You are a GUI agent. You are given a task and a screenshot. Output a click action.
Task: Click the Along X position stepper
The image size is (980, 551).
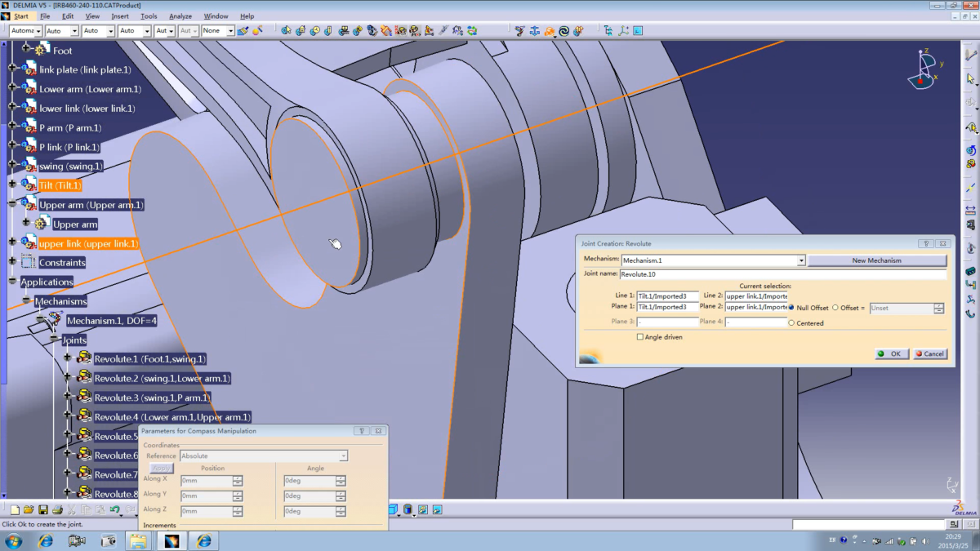237,481
